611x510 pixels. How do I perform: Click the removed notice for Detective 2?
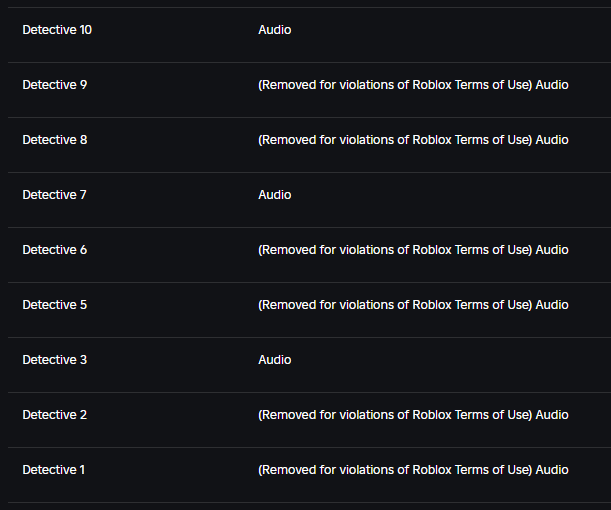(395, 415)
